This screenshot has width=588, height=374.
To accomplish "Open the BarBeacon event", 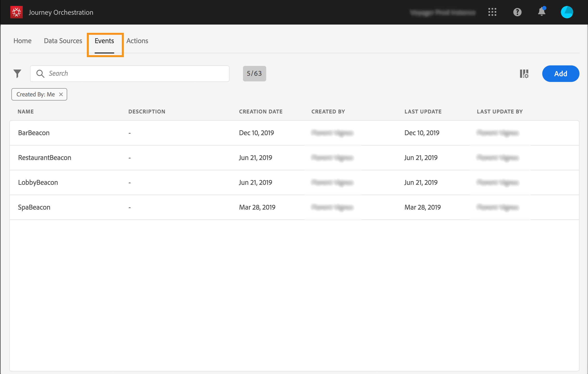I will (x=34, y=133).
